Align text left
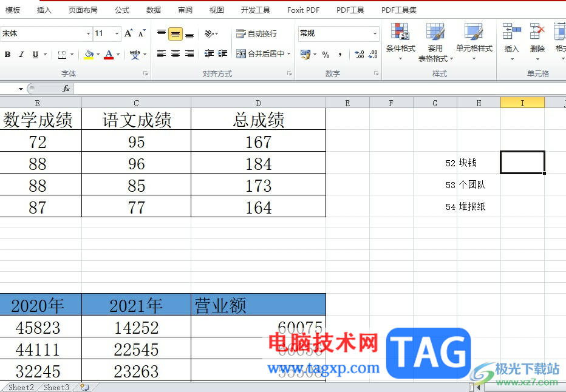The image size is (566, 392). click(162, 54)
